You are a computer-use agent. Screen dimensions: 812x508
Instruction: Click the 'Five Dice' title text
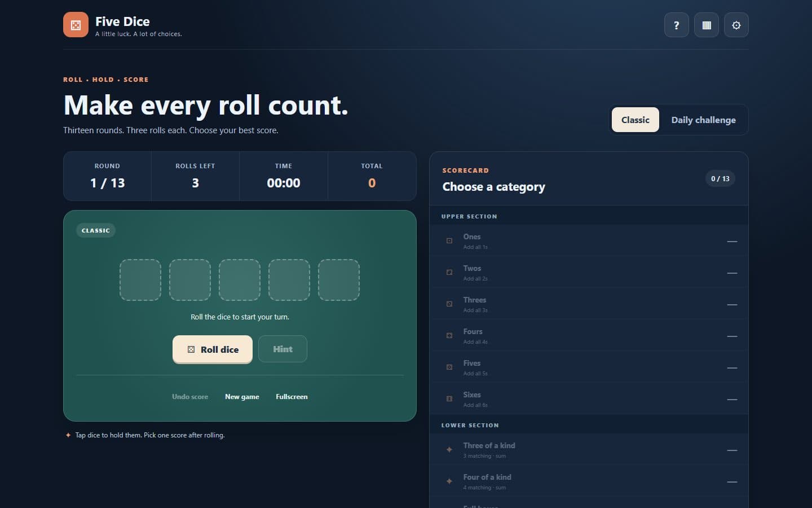pos(122,21)
